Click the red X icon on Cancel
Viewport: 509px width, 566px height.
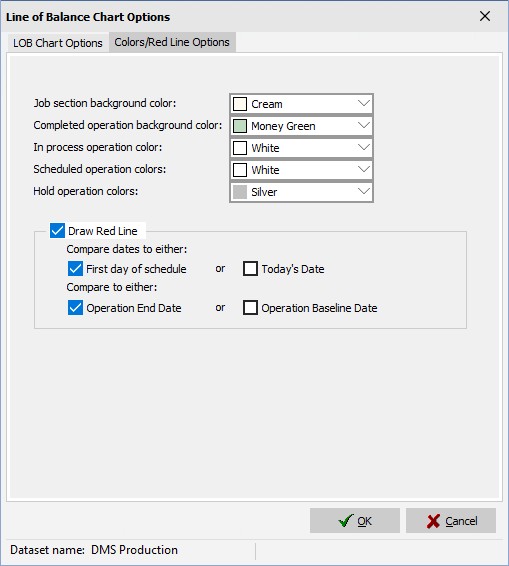(x=433, y=521)
